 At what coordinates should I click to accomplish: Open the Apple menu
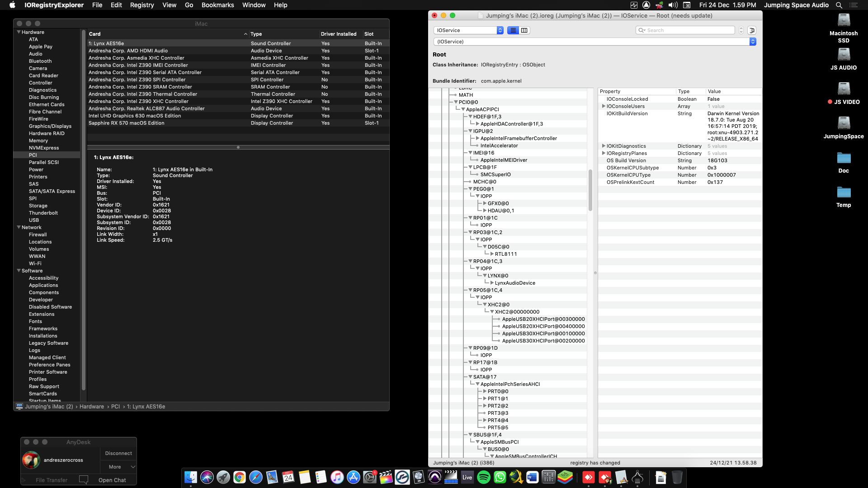point(13,5)
